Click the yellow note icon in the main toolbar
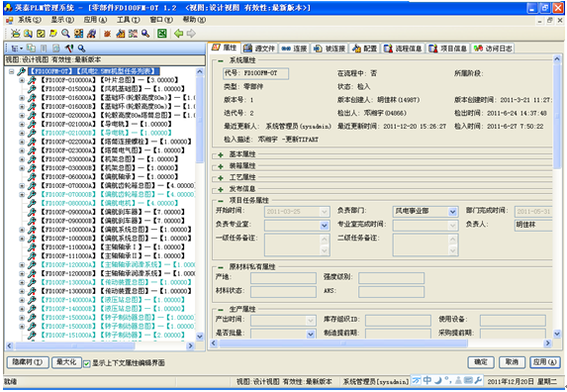The width and height of the screenshot is (567, 392). tap(53, 34)
